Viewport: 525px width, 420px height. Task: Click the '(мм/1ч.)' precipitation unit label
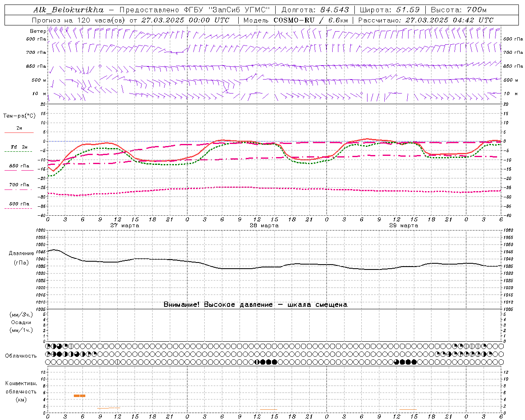tap(21, 330)
